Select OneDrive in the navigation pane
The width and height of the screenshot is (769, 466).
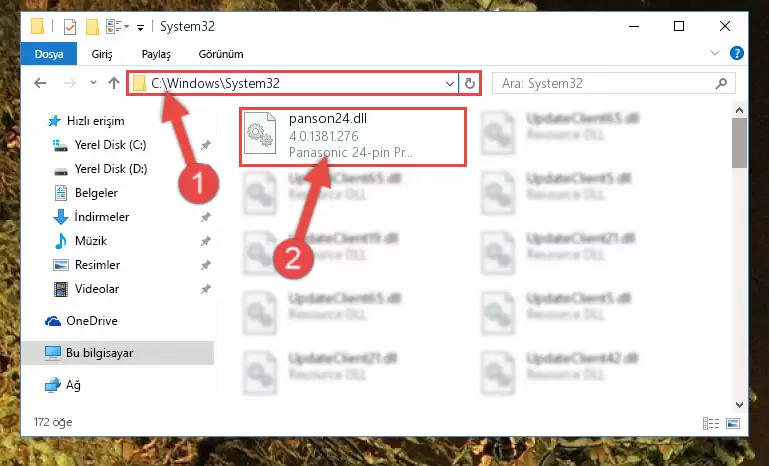pos(92,321)
